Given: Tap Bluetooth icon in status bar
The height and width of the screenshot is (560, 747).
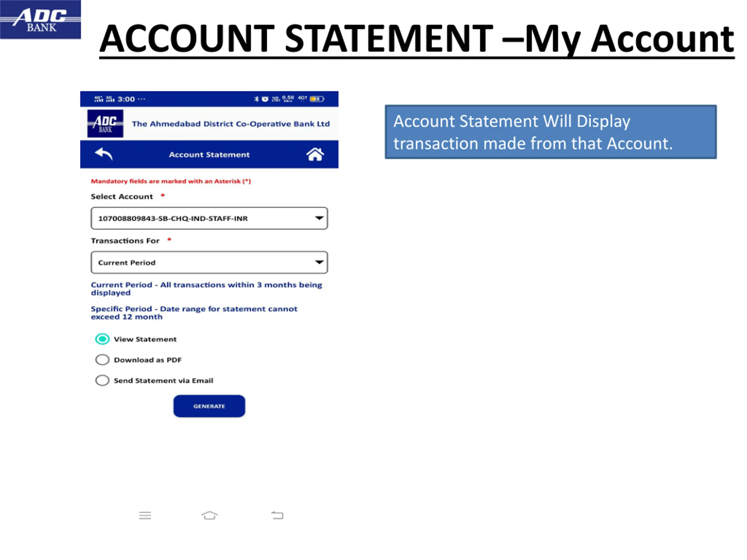Looking at the screenshot, I should pyautogui.click(x=256, y=99).
